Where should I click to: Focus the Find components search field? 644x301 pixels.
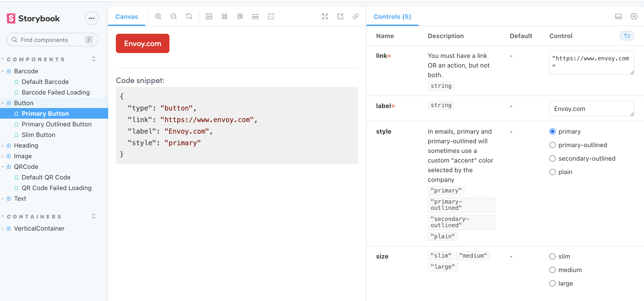click(53, 40)
